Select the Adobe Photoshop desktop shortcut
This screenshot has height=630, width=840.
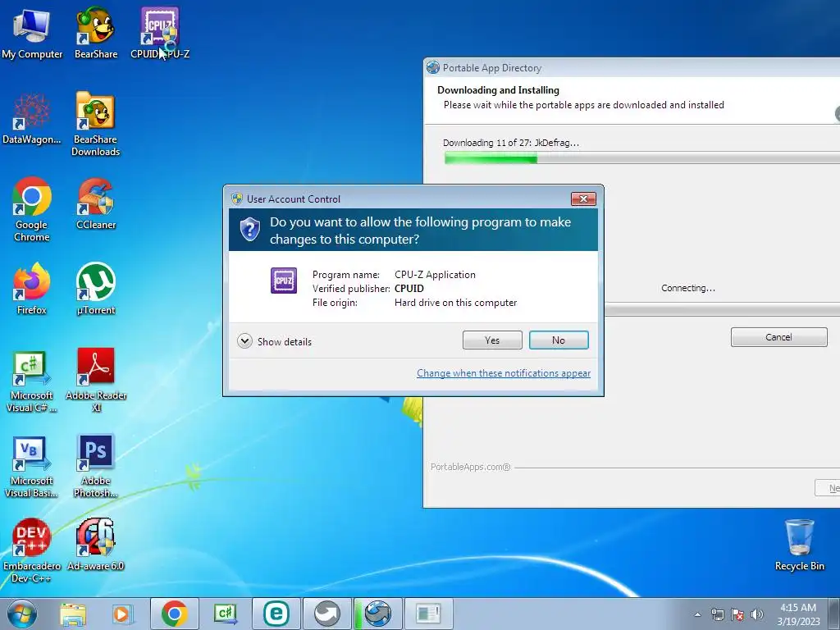96,467
